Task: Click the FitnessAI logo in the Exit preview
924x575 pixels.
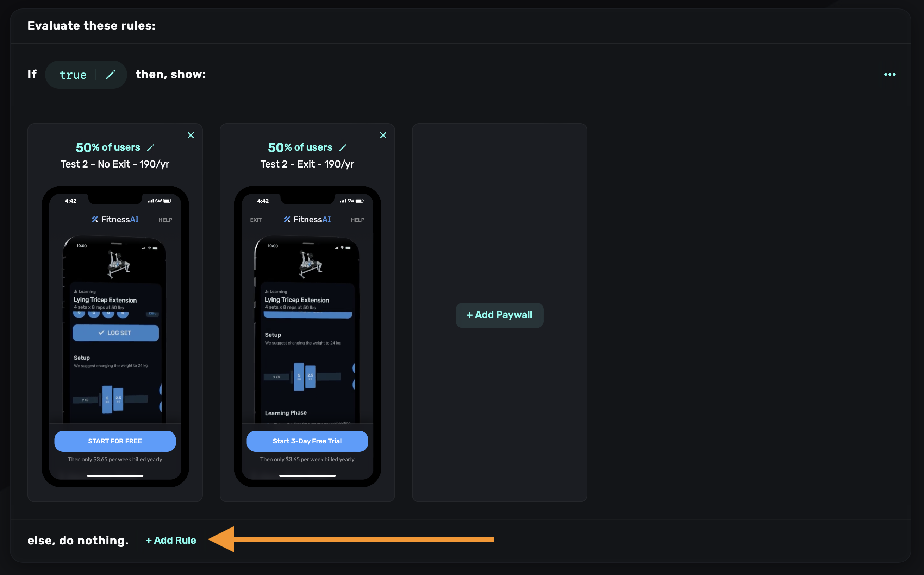Action: pyautogui.click(x=307, y=219)
